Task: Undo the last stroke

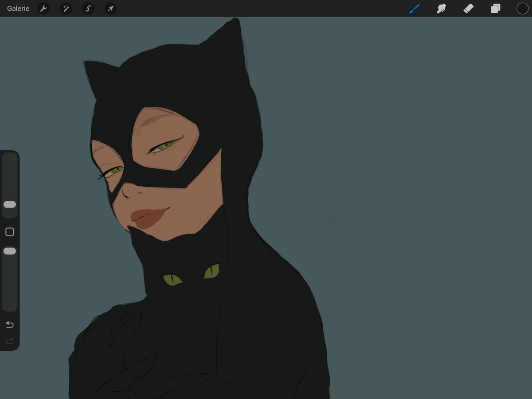Action: tap(10, 325)
